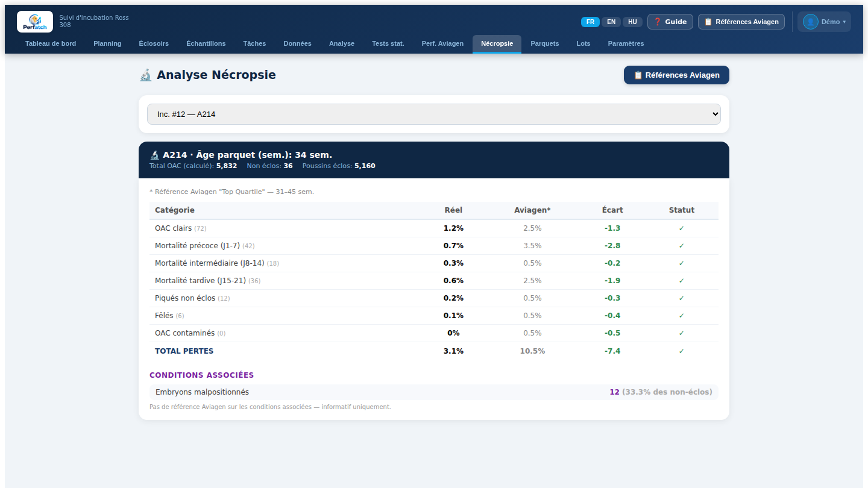Select the Mortalité précoce (J1-7) row label

tap(197, 246)
